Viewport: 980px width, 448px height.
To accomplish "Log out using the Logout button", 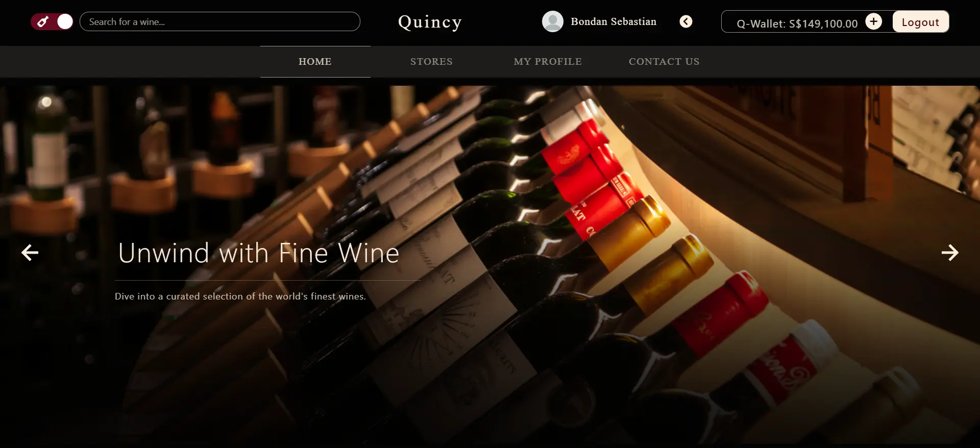I will point(920,22).
